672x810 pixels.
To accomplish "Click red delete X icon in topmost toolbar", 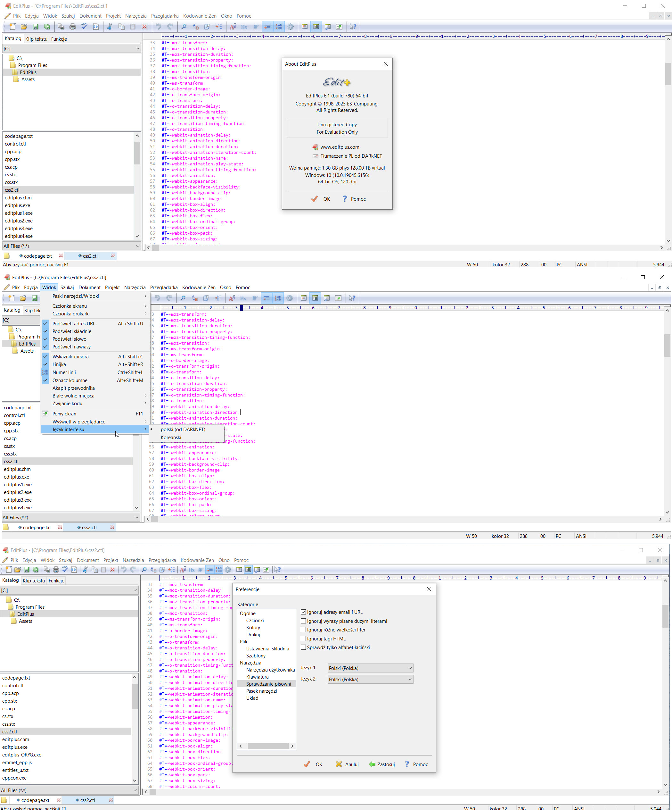I will point(144,27).
